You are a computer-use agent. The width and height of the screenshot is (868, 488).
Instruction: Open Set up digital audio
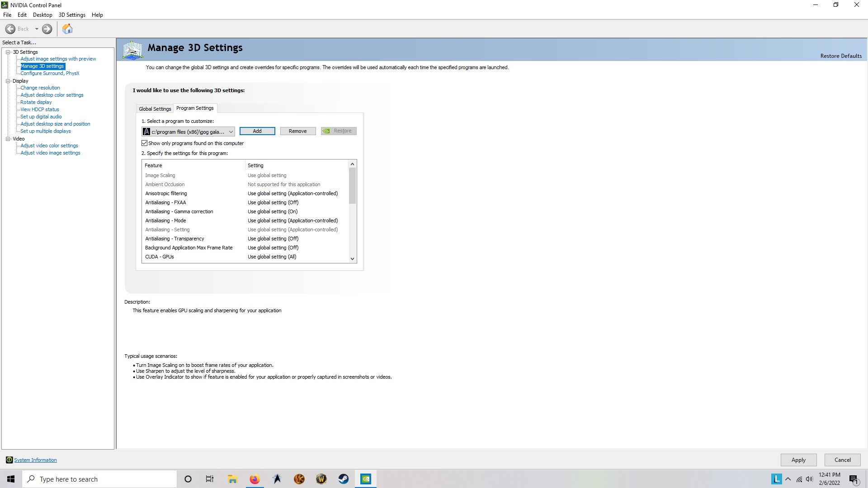coord(41,117)
